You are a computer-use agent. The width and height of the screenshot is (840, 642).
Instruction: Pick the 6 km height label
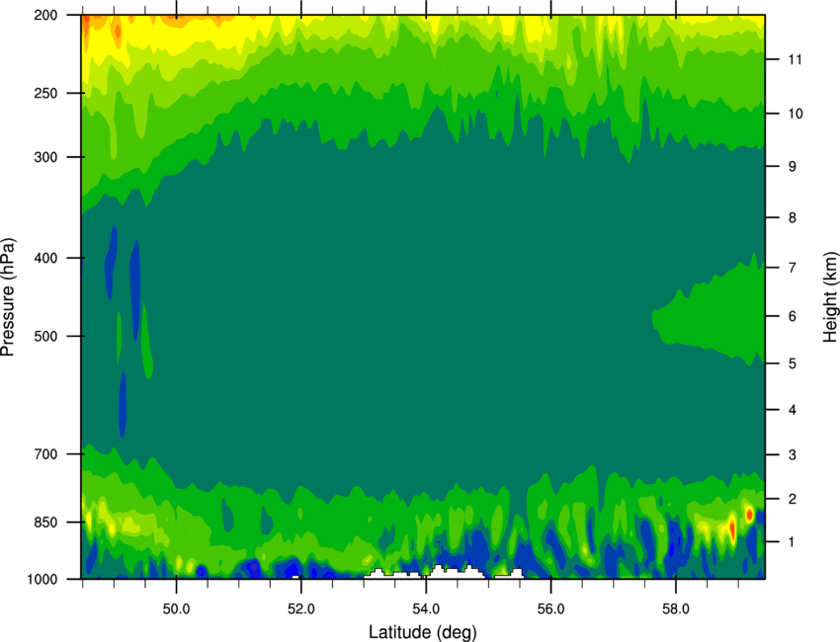click(x=793, y=316)
